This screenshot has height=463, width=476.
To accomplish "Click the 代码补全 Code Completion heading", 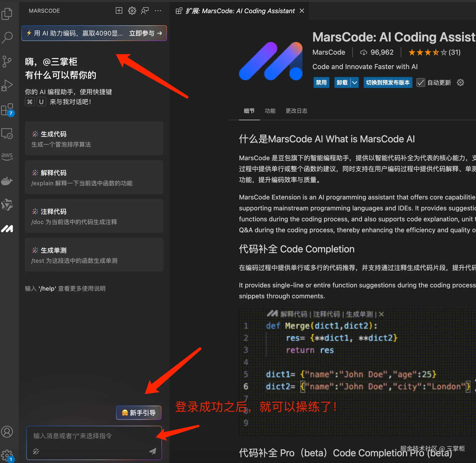I will 297,249.
